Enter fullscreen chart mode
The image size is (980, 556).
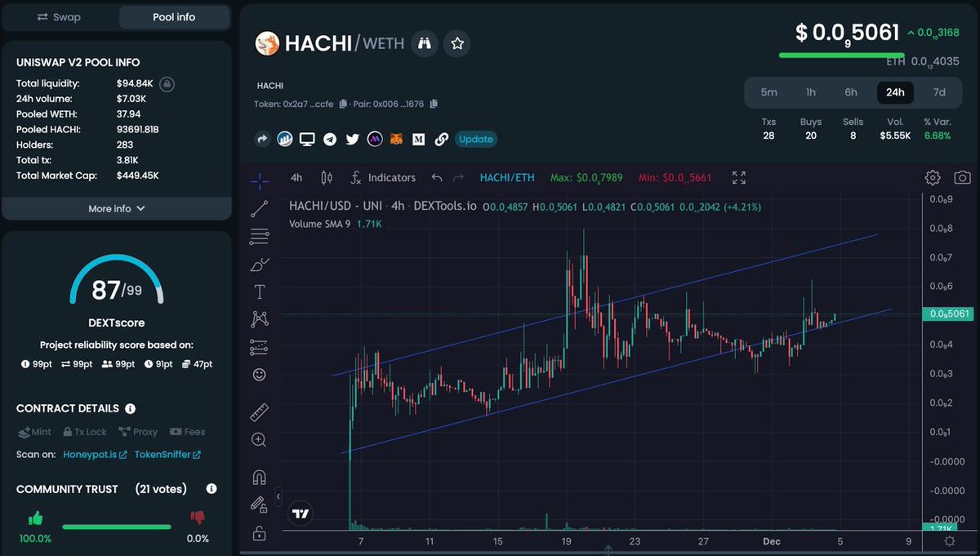[x=739, y=177]
